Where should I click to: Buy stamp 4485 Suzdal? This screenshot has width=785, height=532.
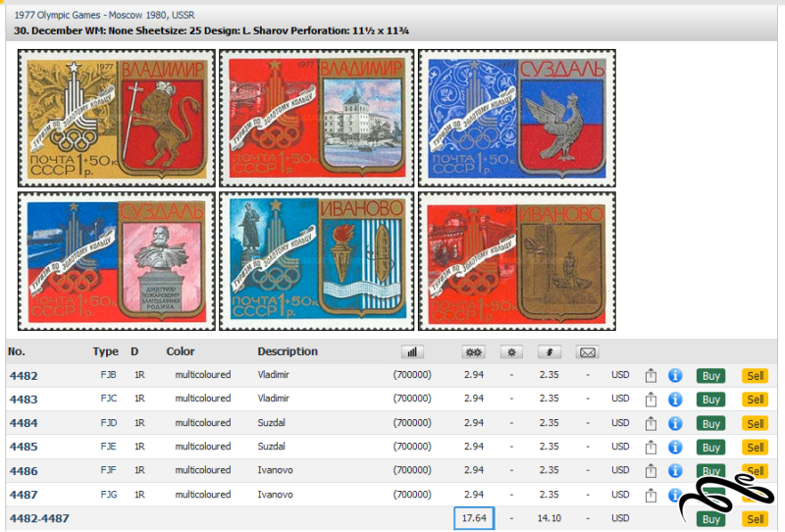[710, 448]
